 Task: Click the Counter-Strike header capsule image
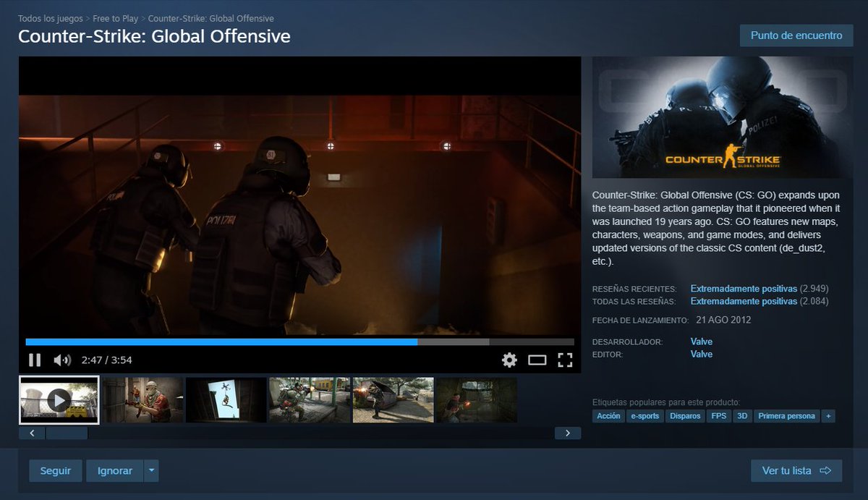tap(723, 117)
